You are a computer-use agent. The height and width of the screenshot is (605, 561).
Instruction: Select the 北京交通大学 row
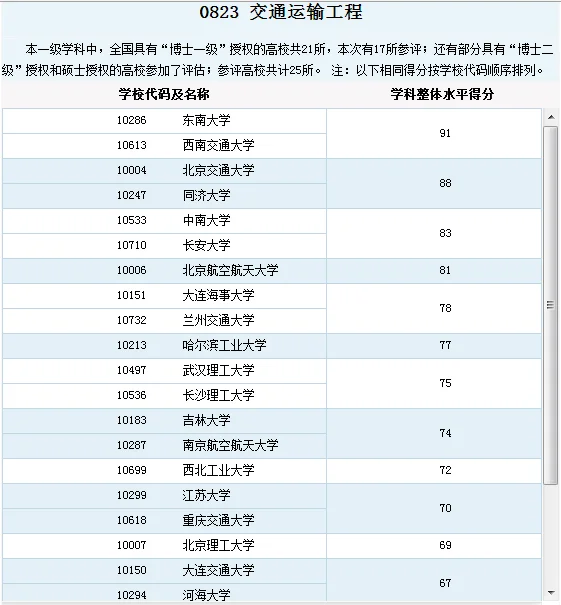[x=164, y=171]
